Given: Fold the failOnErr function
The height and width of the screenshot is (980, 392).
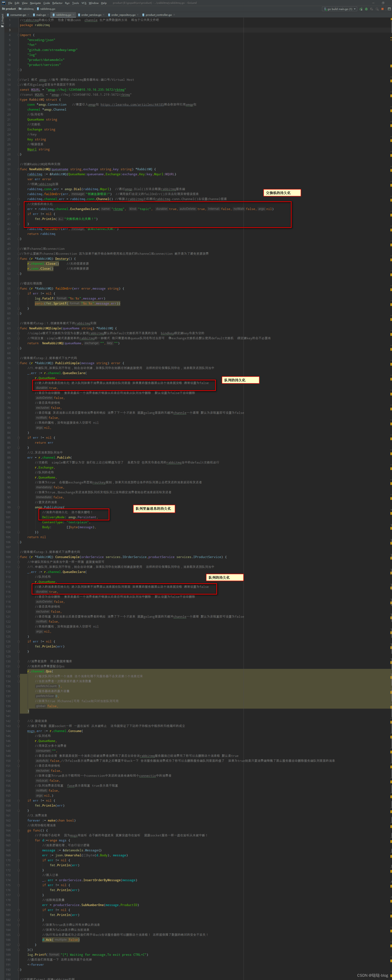Looking at the screenshot, I should [18, 288].
